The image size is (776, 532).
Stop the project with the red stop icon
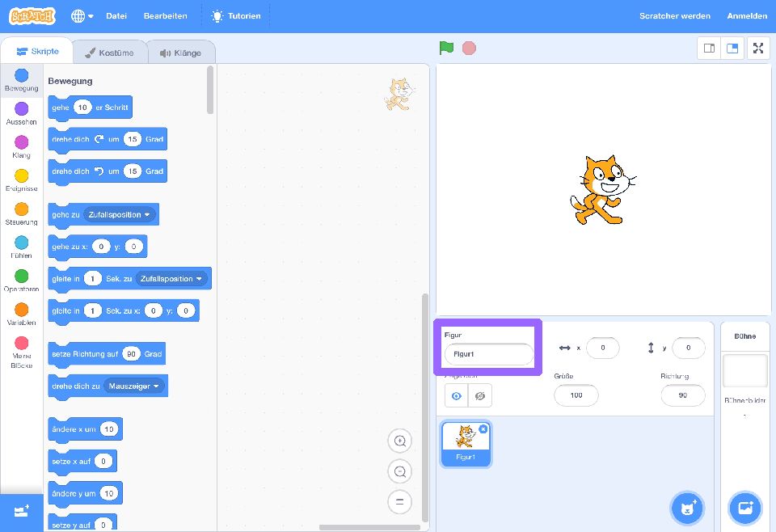click(469, 48)
